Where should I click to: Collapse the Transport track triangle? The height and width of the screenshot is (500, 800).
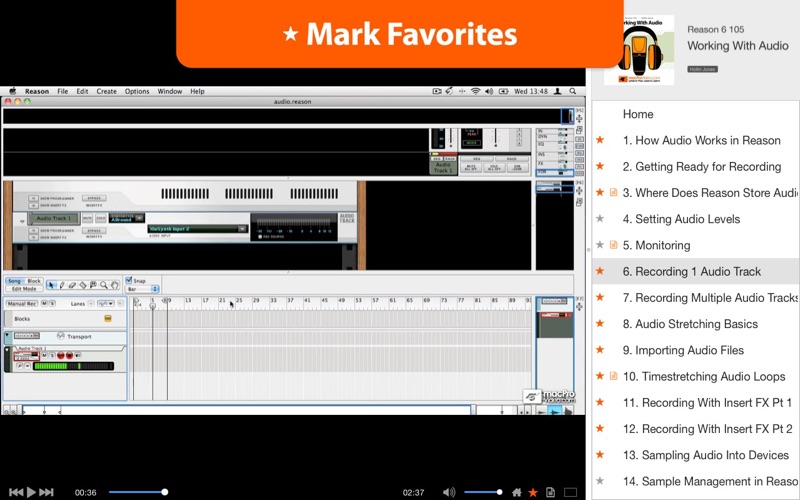(7, 335)
